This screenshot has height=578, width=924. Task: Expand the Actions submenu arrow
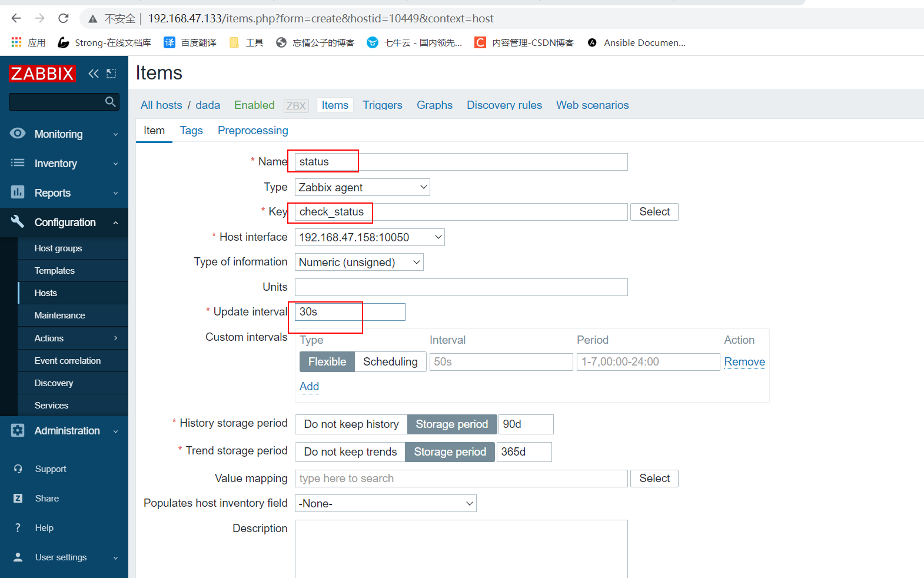pyautogui.click(x=115, y=338)
